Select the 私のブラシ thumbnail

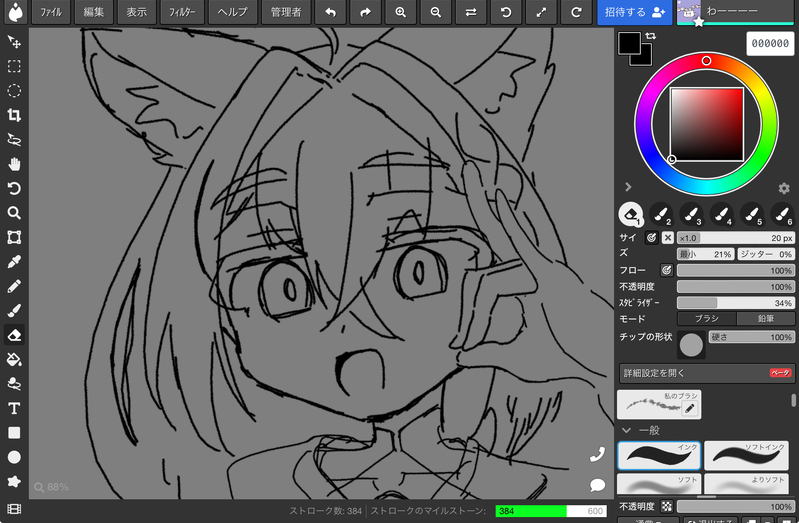(x=659, y=405)
